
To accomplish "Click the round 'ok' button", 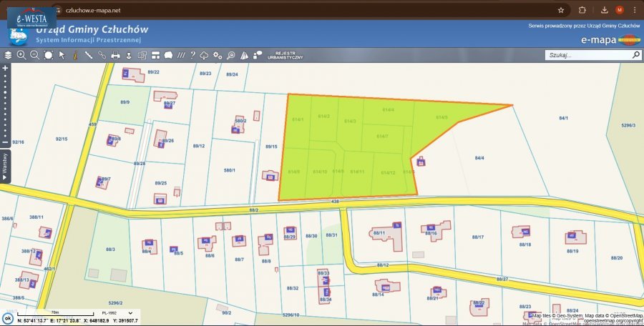I will tap(8, 318).
